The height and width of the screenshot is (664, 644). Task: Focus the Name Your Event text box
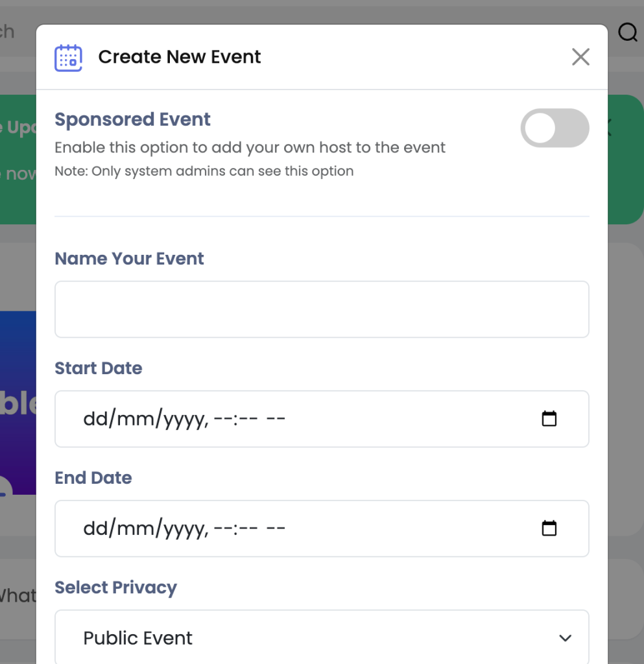[x=322, y=309]
